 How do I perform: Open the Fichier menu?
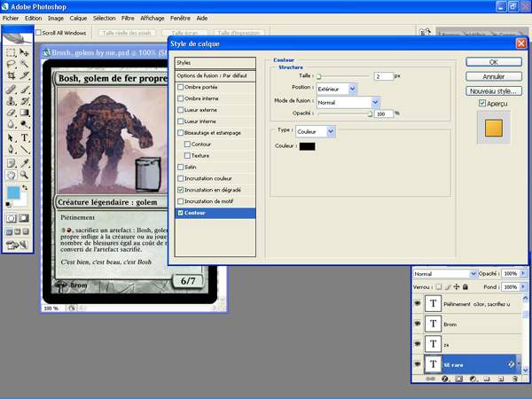pyautogui.click(x=11, y=19)
